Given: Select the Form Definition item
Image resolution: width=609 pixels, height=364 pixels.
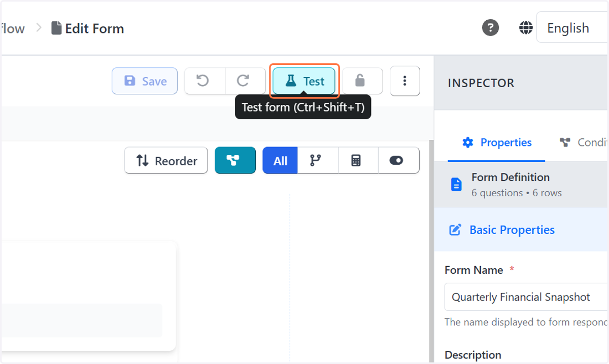Looking at the screenshot, I should point(522,185).
